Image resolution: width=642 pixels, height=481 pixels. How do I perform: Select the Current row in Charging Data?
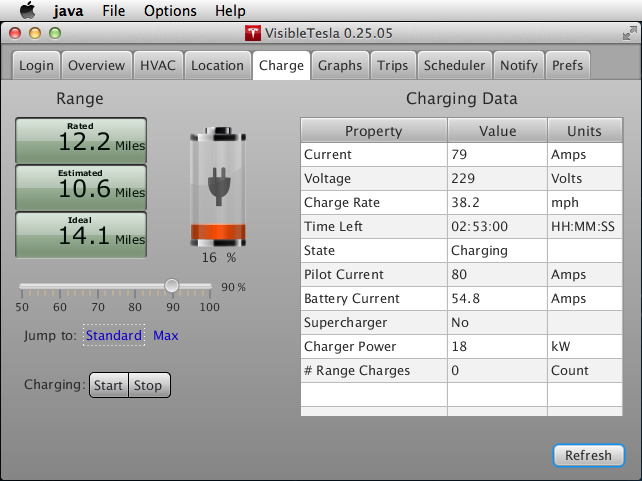(461, 154)
